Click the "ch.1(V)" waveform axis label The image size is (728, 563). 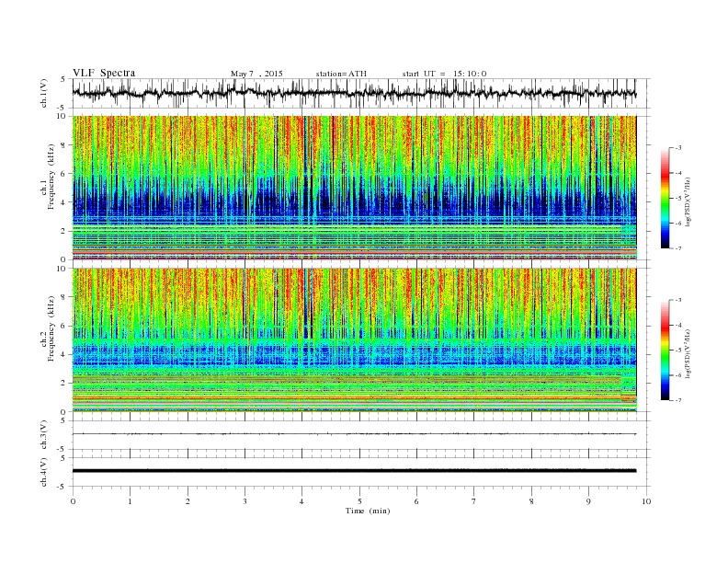click(44, 94)
